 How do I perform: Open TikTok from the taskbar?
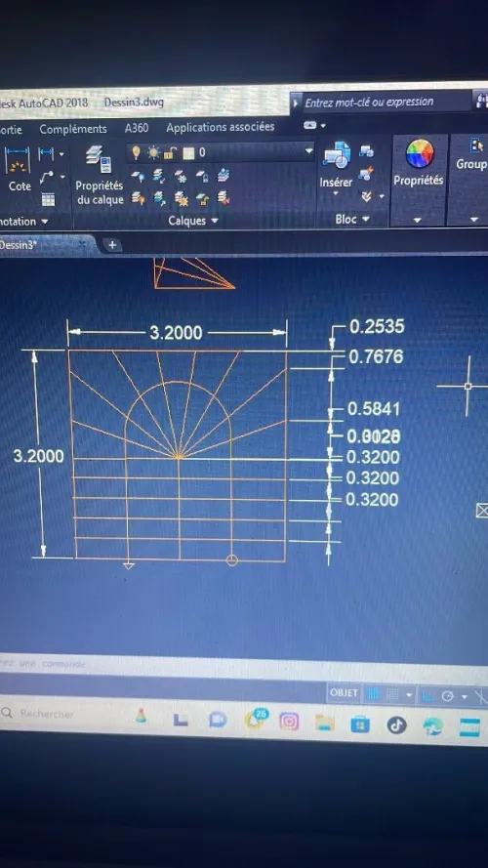(396, 724)
